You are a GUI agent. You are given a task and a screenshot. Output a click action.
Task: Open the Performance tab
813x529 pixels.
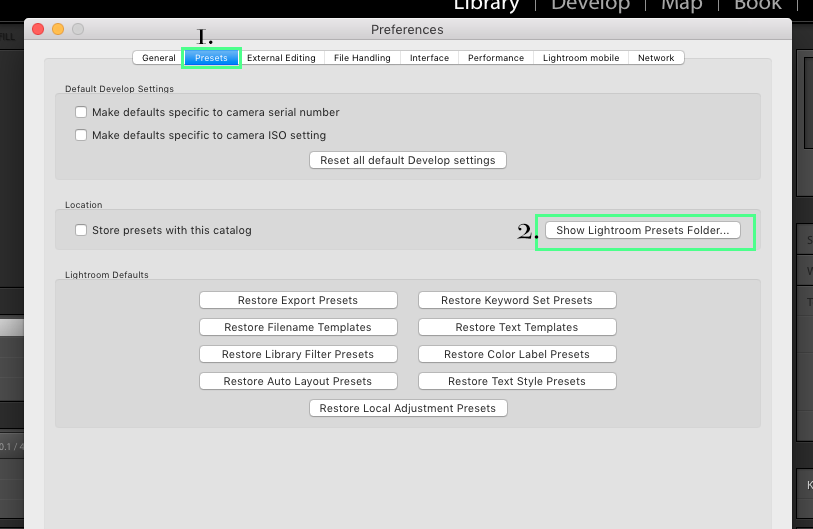pos(496,58)
